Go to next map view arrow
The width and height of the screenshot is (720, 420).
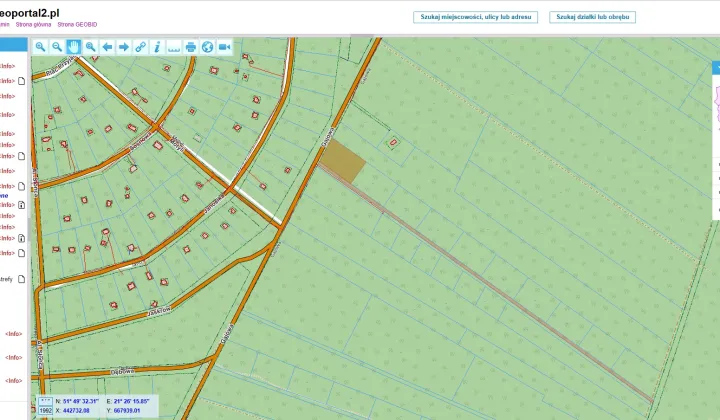point(124,47)
